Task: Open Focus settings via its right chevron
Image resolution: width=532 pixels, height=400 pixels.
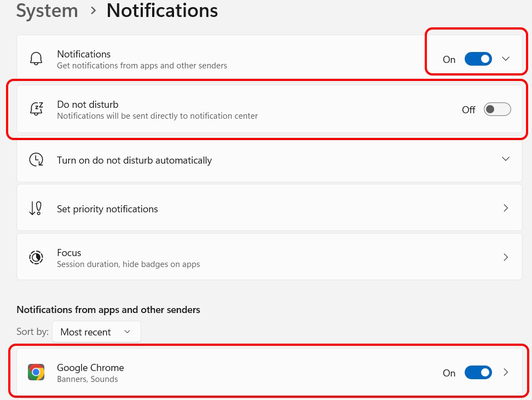Action: tap(506, 257)
